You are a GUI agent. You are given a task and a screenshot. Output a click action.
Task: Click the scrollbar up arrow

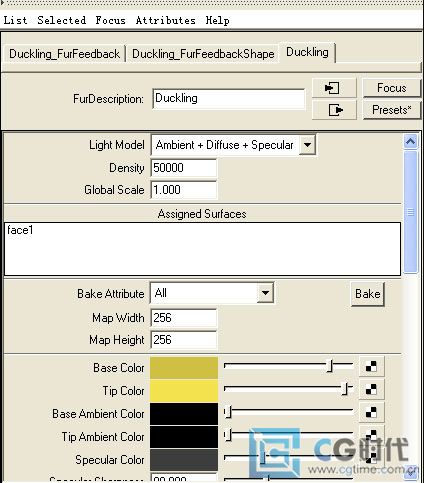click(411, 142)
